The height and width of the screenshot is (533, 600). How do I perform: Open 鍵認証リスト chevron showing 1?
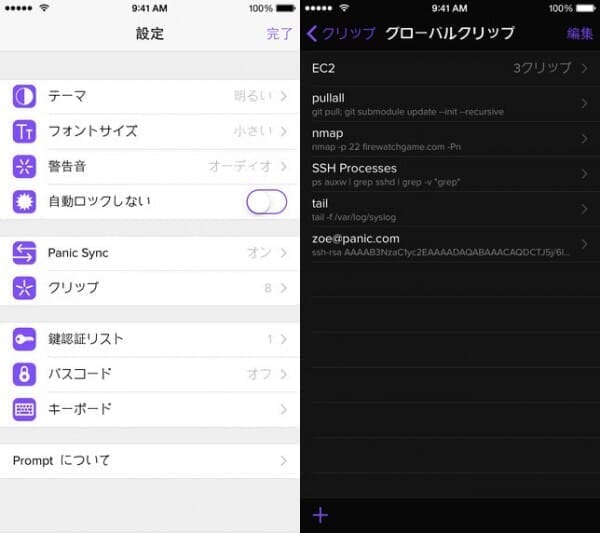click(284, 339)
